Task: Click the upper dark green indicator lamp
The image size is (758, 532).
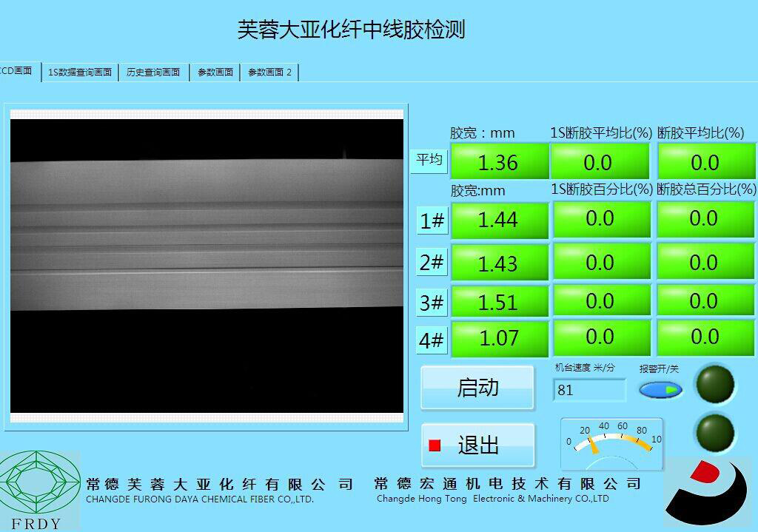Action: pos(715,384)
